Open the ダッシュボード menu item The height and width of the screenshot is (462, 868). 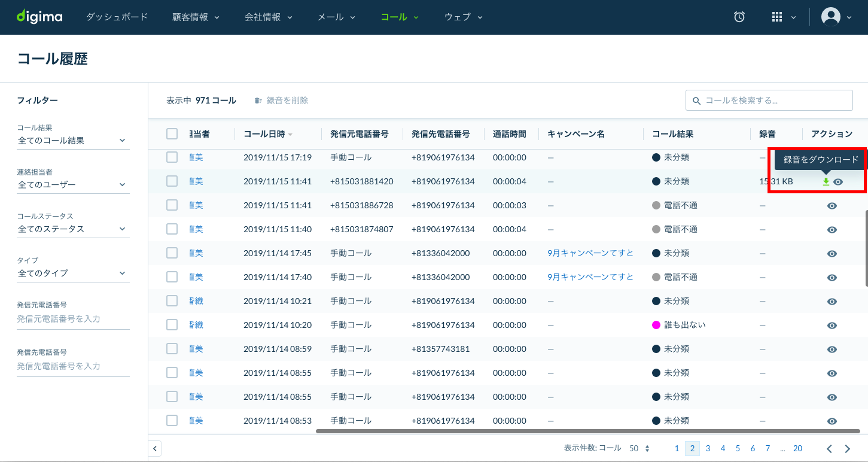pyautogui.click(x=117, y=17)
